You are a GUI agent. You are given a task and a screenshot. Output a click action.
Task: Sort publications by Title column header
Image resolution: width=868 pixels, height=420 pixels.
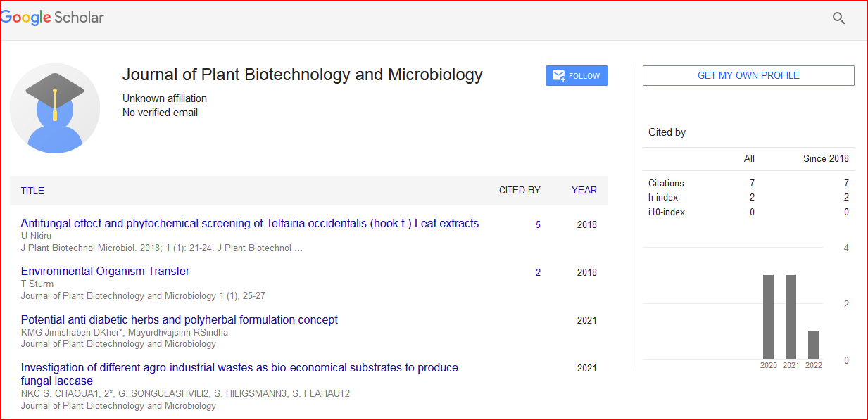tap(32, 191)
